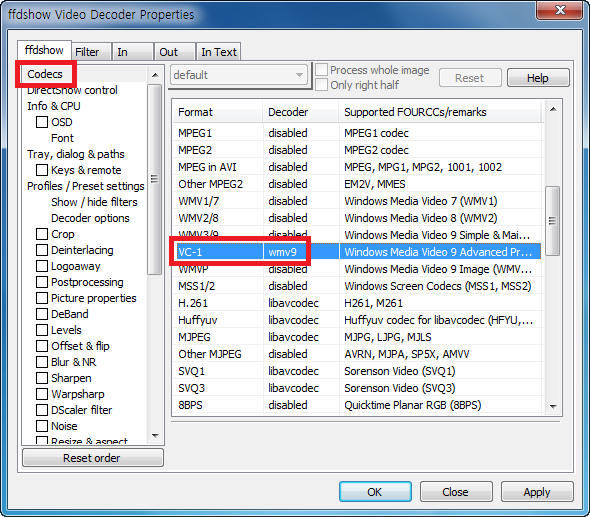Click the codec list scrollbar thumb

click(x=552, y=221)
